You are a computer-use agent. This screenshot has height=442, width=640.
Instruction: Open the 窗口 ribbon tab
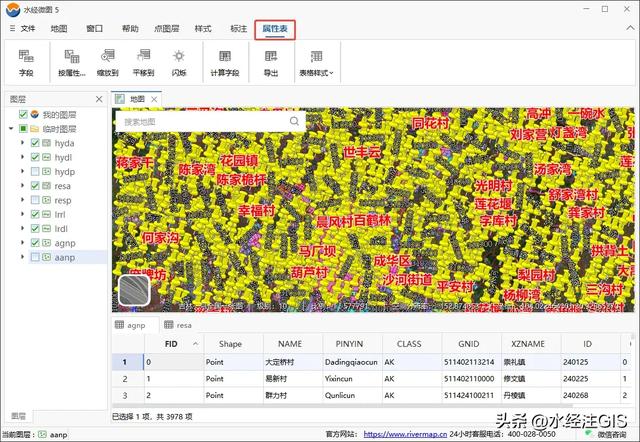click(x=95, y=29)
